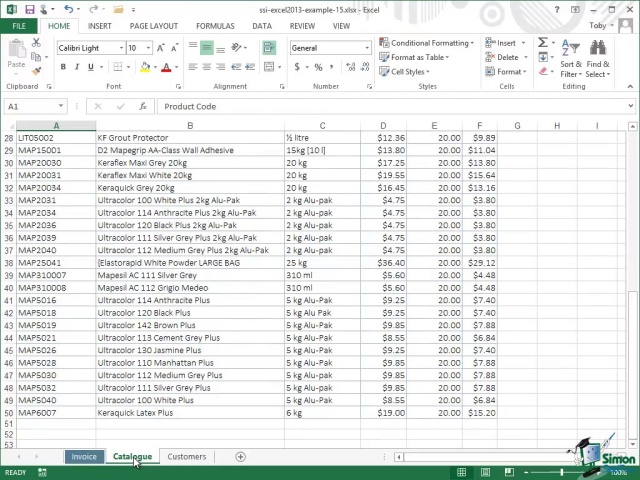Decrease font size with the small A icon
The image size is (640, 480).
coord(174,48)
